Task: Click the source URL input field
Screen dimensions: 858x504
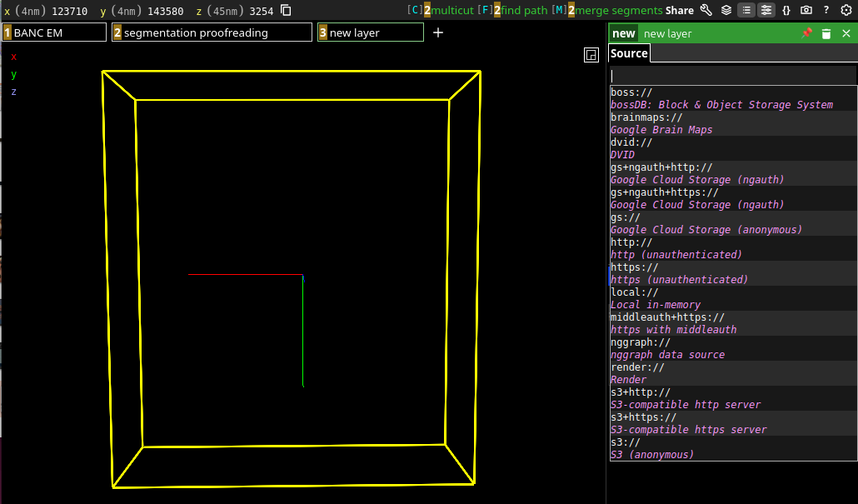Action: (x=733, y=76)
